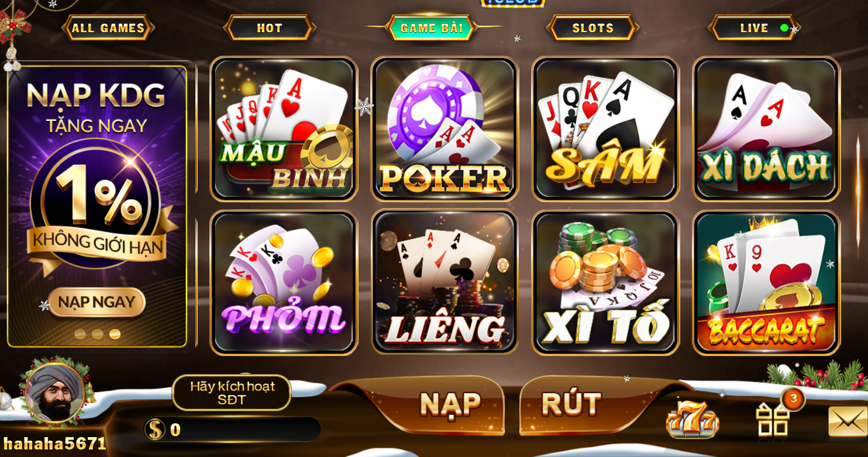Open the mail envelope icon
The height and width of the screenshot is (457, 868).
(848, 421)
